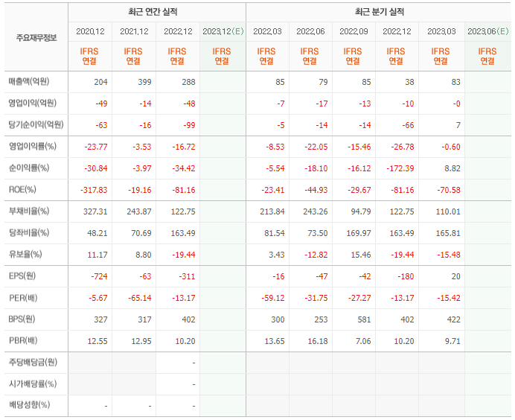Select the 2023.03 quarterly column header

(441, 31)
